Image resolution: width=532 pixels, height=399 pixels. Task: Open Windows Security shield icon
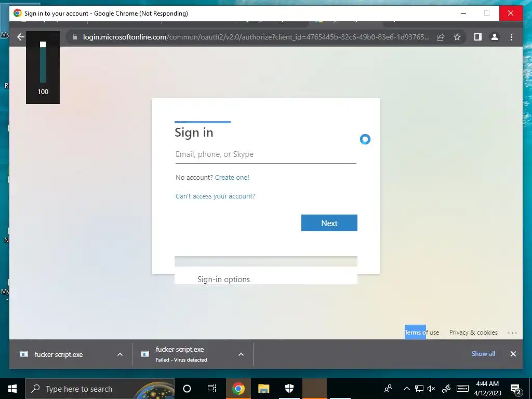pos(289,389)
